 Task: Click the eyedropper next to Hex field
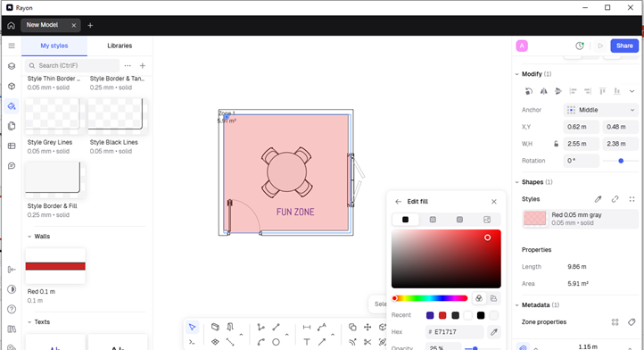pyautogui.click(x=494, y=331)
